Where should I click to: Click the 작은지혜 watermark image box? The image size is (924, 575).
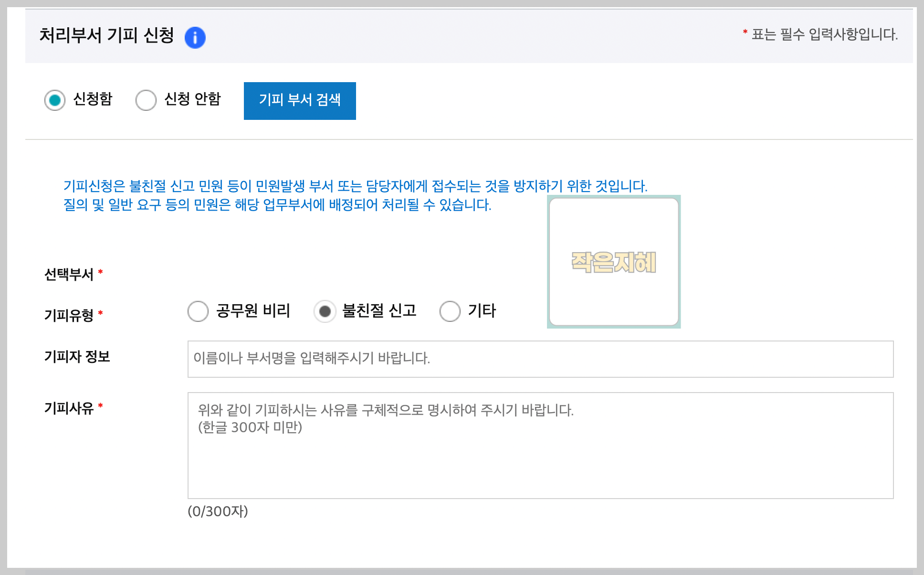614,262
